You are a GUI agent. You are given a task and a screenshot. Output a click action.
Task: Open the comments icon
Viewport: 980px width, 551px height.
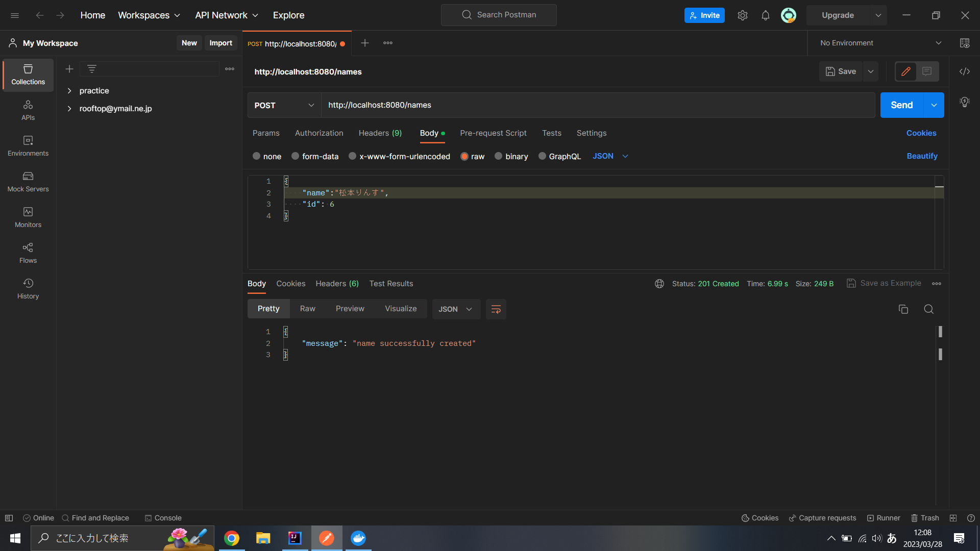click(927, 71)
